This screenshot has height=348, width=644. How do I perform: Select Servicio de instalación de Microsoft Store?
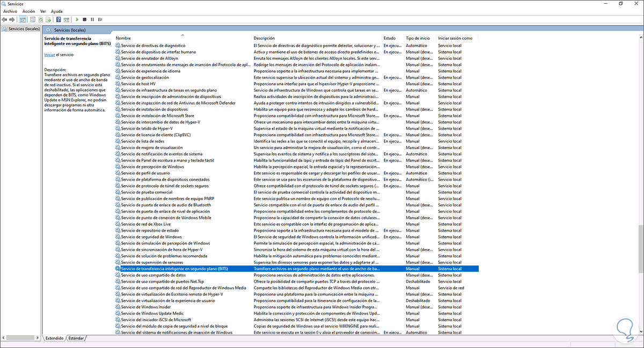point(296,116)
